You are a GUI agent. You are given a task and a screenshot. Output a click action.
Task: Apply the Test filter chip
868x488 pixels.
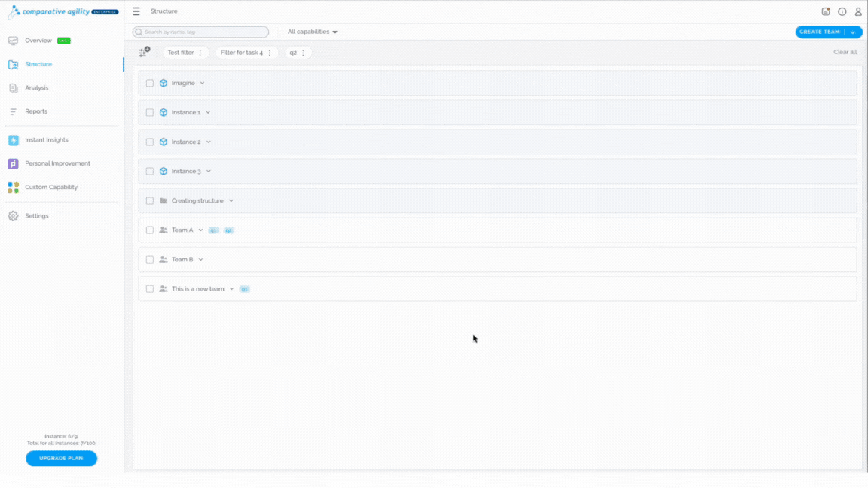(x=181, y=53)
